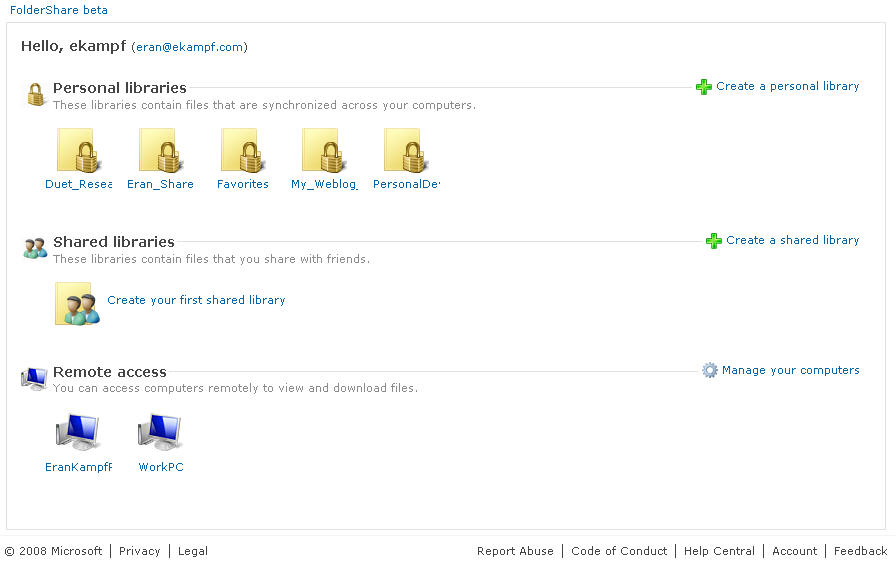Click Create a shared library link
The image size is (896, 563).
tap(793, 240)
